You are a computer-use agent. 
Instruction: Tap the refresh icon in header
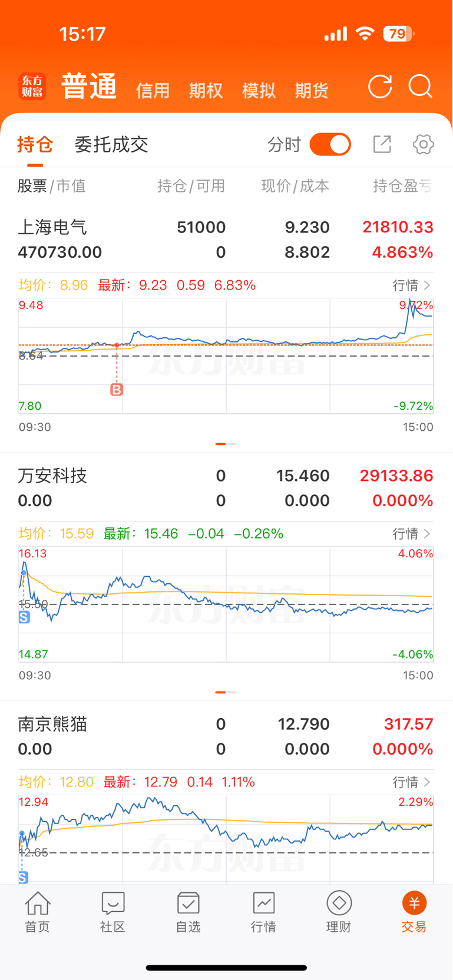[x=380, y=87]
